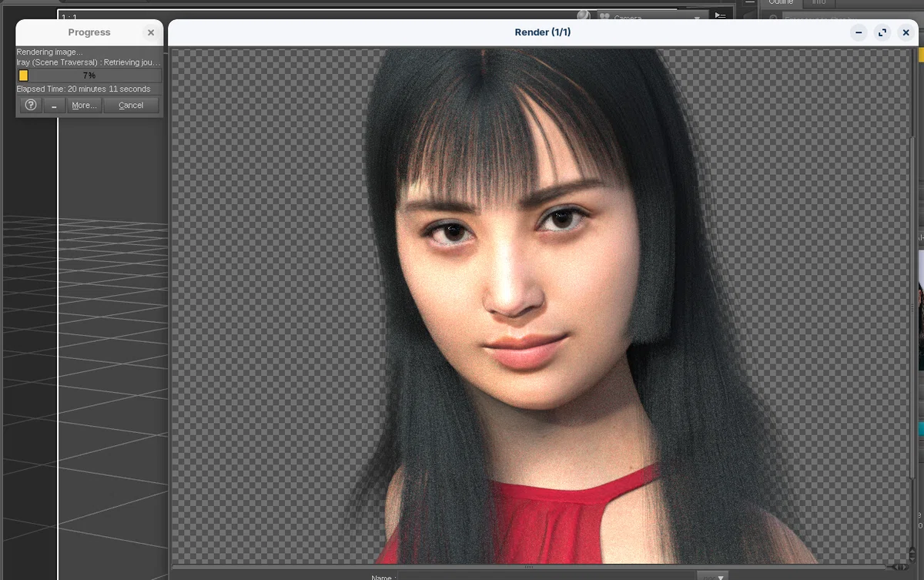Click the rendered image preview
The width and height of the screenshot is (924, 580).
(x=539, y=306)
